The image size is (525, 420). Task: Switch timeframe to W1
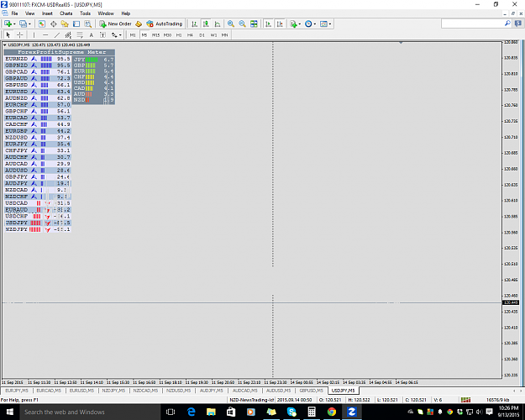213,34
